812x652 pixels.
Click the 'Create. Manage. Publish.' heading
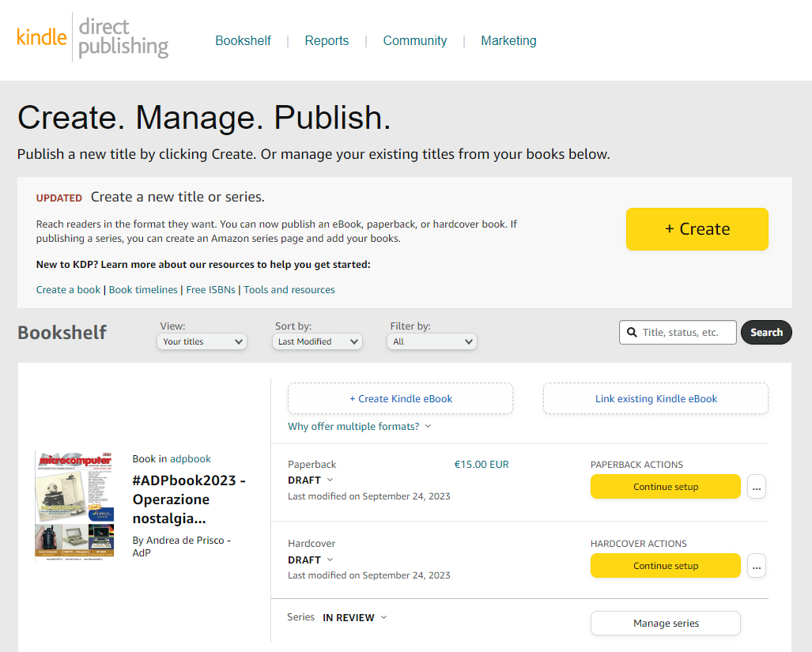[204, 118]
